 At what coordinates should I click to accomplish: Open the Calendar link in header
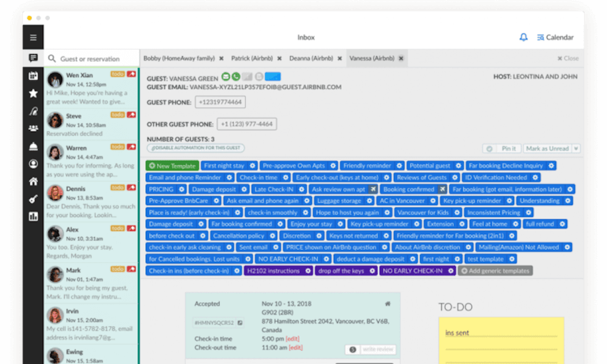point(555,37)
